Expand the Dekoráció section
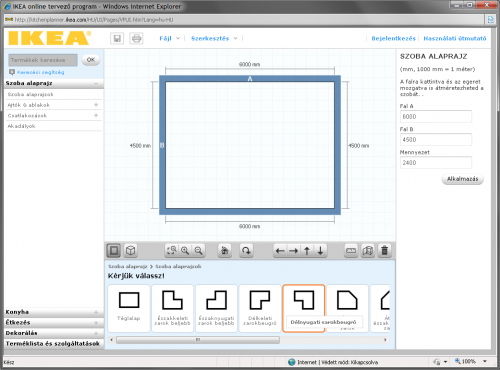Screen dimensions: 500x370 (54, 333)
